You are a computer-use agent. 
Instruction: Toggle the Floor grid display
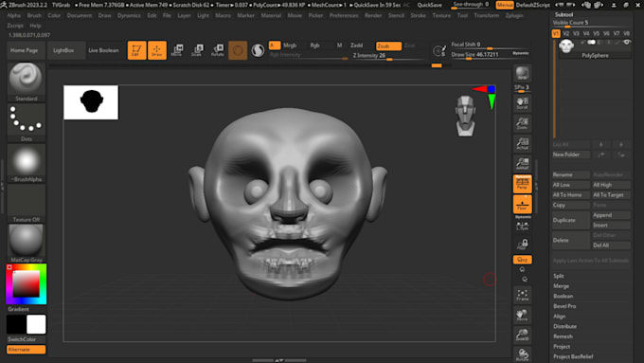click(x=522, y=205)
